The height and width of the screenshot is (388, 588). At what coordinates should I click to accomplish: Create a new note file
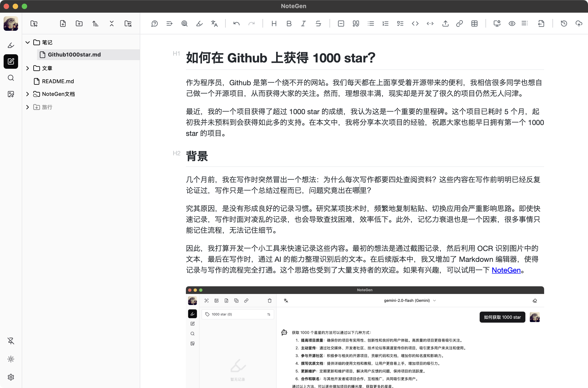63,24
